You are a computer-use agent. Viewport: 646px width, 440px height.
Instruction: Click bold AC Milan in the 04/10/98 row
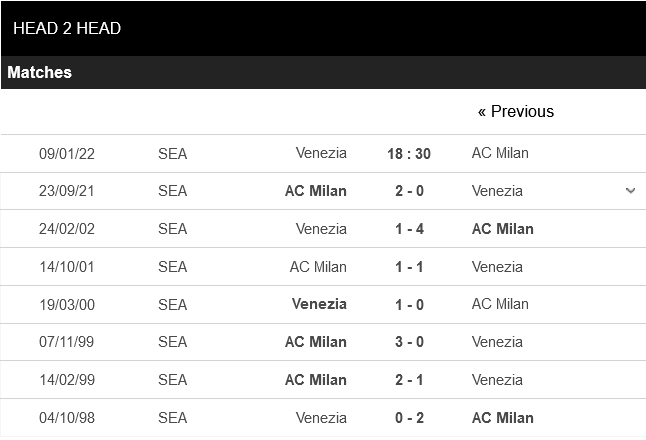click(x=502, y=418)
